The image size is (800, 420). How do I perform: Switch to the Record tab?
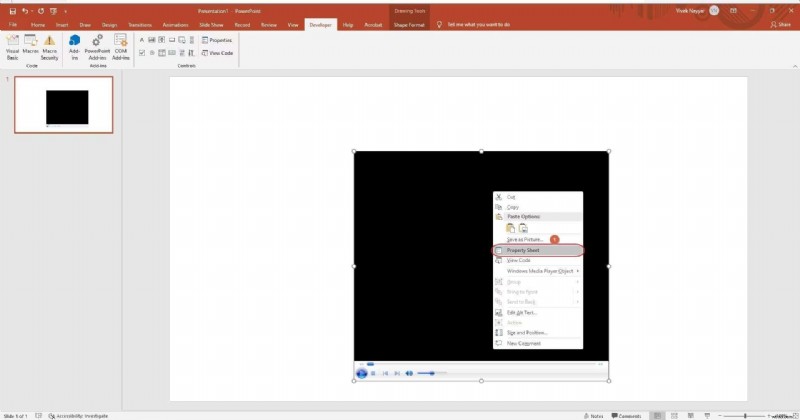point(242,24)
